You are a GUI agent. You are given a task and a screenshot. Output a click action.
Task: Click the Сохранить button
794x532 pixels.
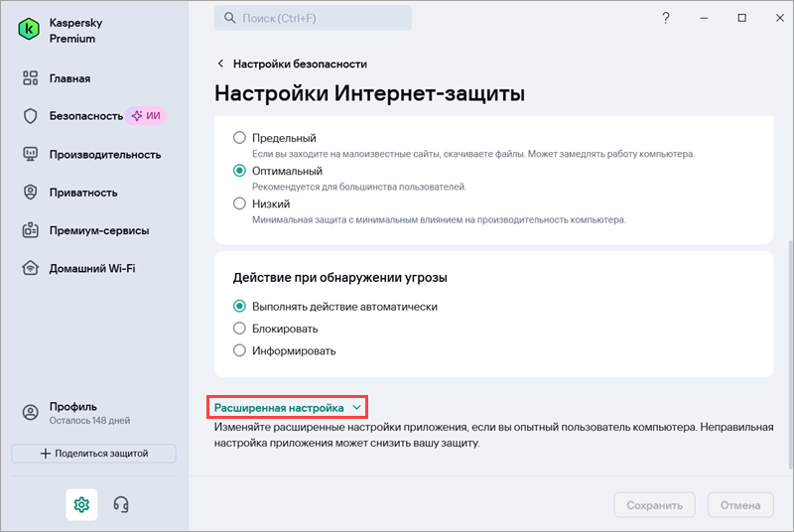coord(654,504)
